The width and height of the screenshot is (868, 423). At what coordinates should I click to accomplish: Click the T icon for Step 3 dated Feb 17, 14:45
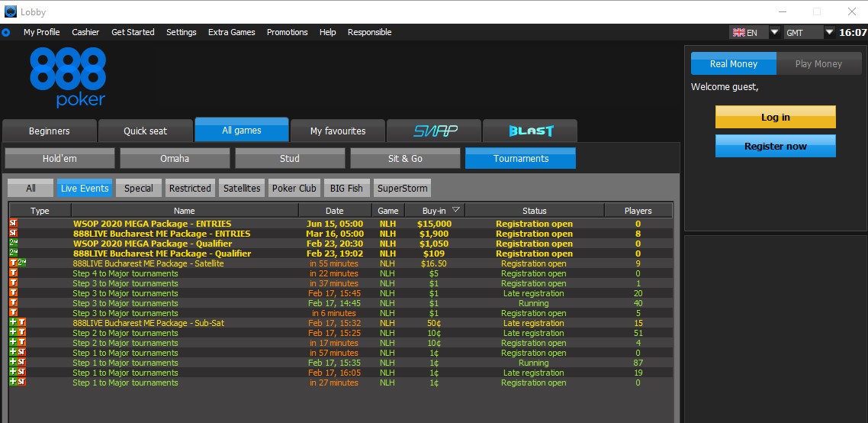[14, 303]
